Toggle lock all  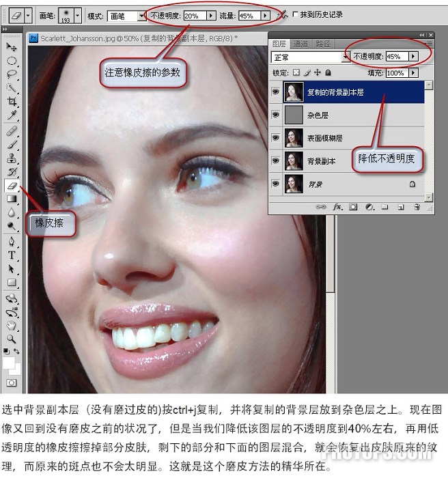point(328,72)
